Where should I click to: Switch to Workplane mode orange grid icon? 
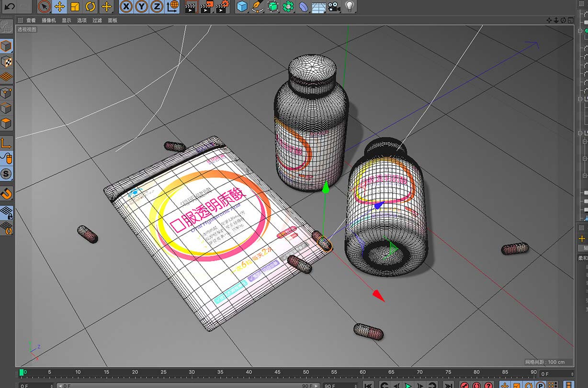[x=6, y=77]
